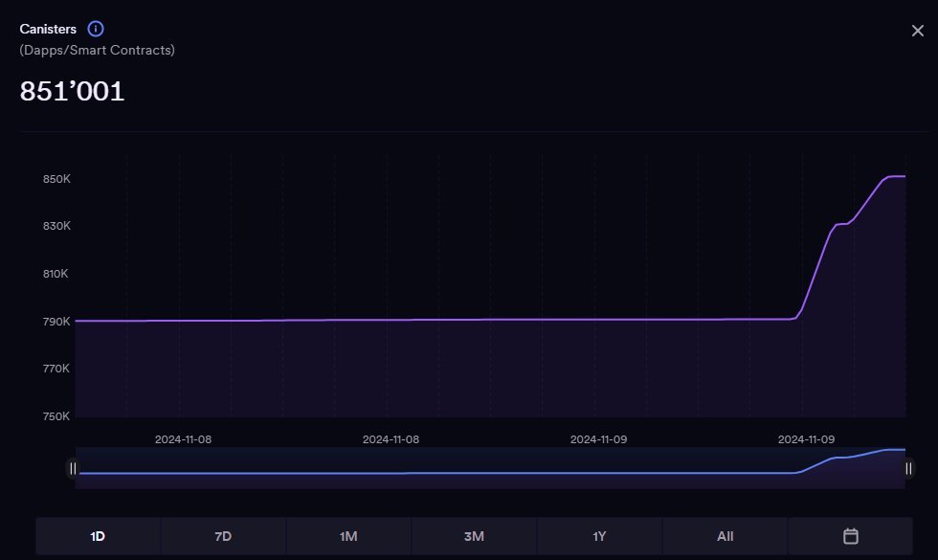The image size is (938, 560).
Task: Click the 790K y-axis label
Action: pos(57,322)
